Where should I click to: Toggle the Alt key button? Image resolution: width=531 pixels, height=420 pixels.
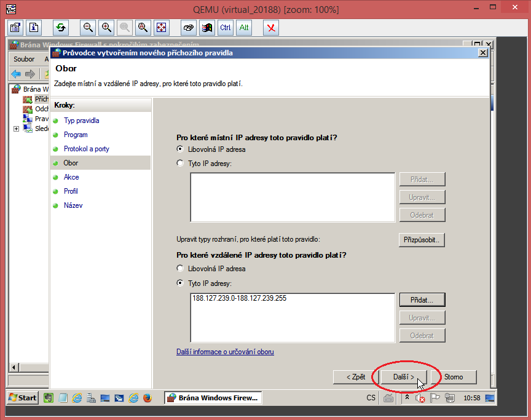[244, 28]
